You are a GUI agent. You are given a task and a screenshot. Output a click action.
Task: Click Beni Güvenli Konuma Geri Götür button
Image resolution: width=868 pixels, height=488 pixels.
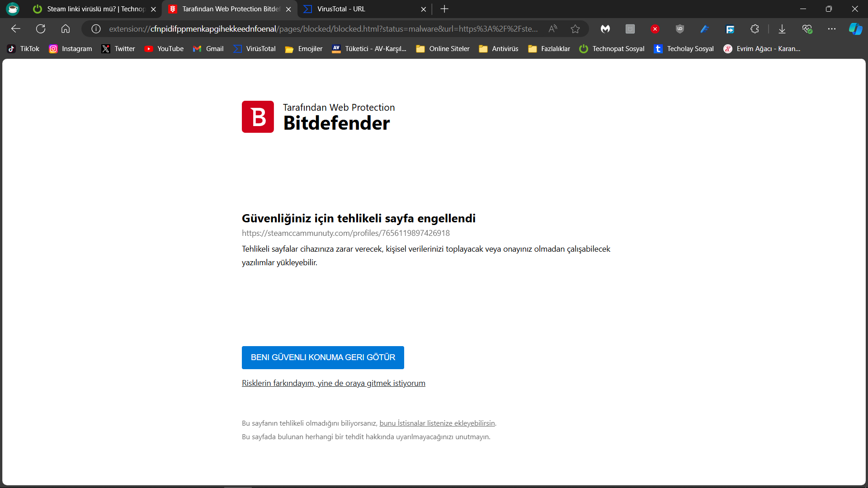coord(323,357)
